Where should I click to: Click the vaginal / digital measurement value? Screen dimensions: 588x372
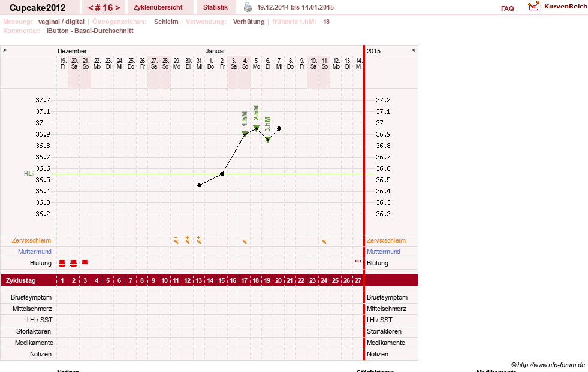coord(61,22)
